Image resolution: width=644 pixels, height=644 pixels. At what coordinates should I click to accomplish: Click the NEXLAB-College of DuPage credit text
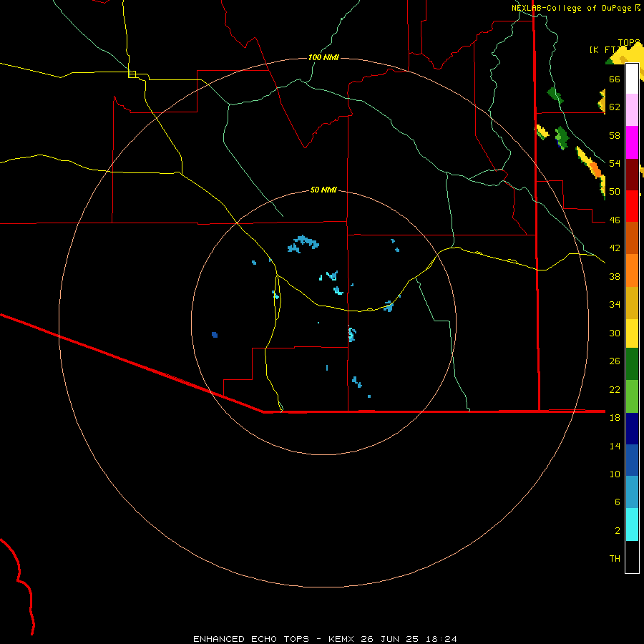[x=572, y=8]
